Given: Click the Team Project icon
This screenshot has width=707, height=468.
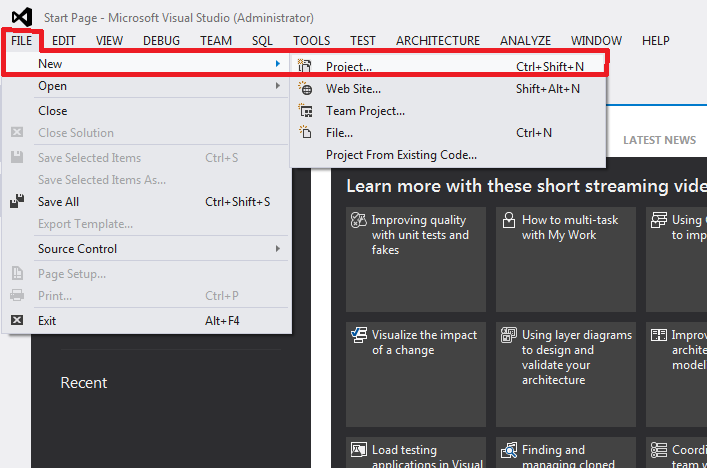Looking at the screenshot, I should coord(306,111).
